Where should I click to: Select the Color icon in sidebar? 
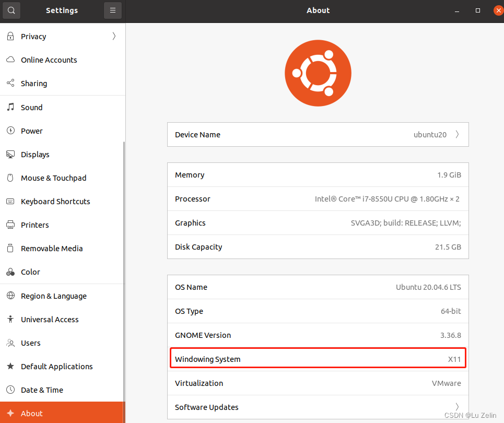pos(10,272)
